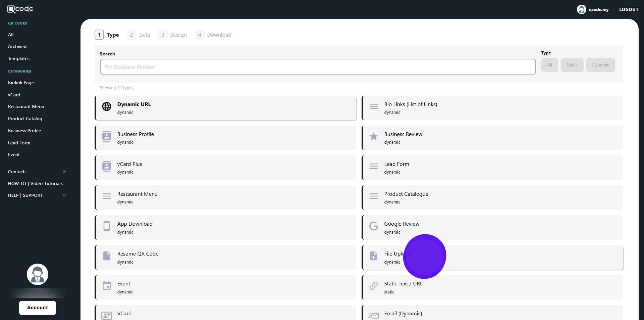644x320 pixels.
Task: Click the QR type search field
Action: (317, 67)
